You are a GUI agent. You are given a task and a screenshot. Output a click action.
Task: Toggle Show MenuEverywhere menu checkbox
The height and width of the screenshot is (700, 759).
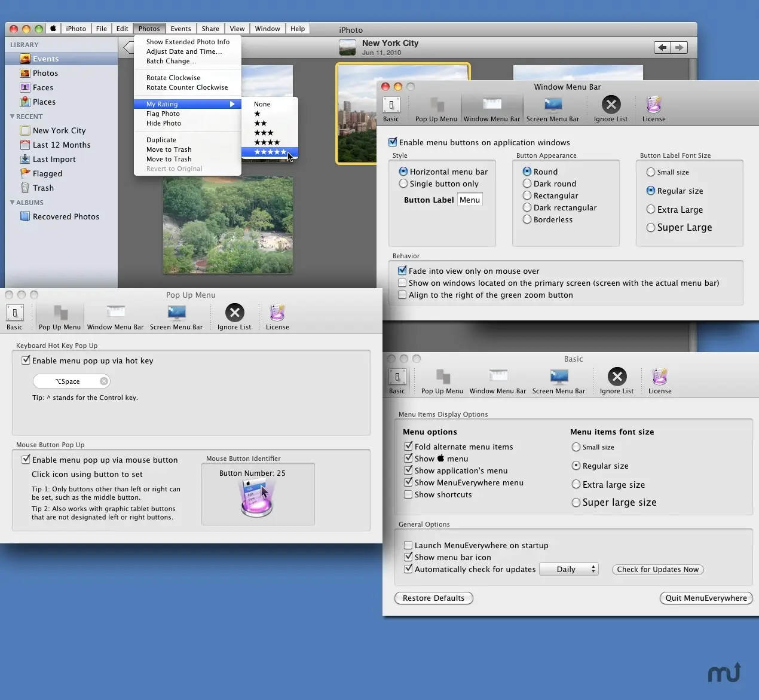pos(408,482)
